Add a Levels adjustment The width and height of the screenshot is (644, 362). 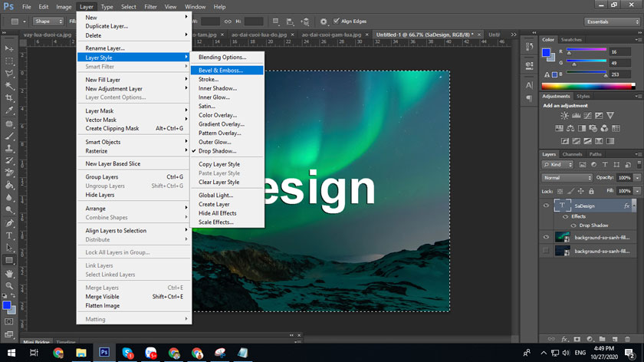coord(577,116)
